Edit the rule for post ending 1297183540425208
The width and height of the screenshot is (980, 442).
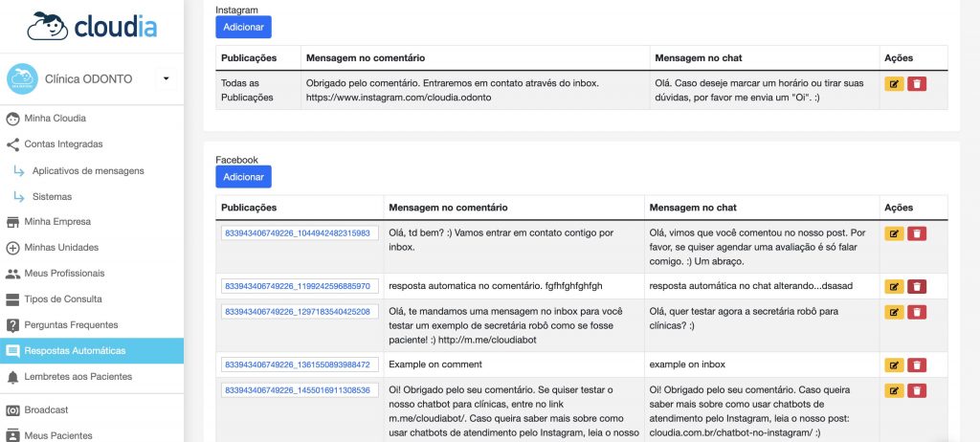(x=895, y=312)
